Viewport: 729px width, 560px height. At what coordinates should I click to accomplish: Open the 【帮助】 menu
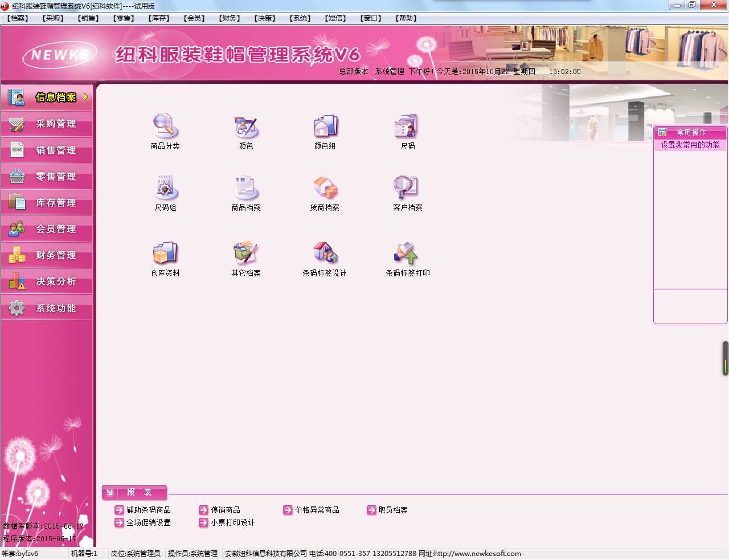[406, 18]
